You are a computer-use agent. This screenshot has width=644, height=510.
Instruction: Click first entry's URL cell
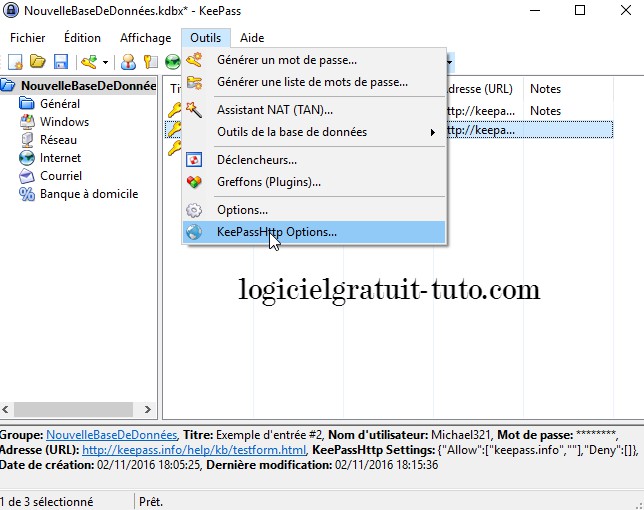pos(481,111)
